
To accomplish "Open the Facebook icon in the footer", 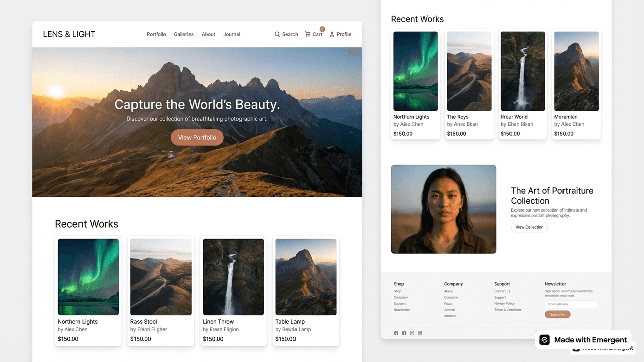I will (404, 333).
